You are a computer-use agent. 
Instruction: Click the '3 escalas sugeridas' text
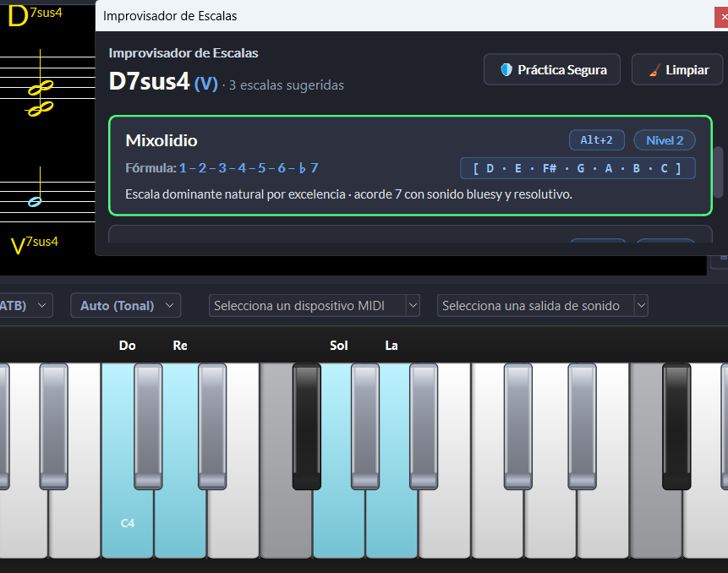(x=287, y=85)
